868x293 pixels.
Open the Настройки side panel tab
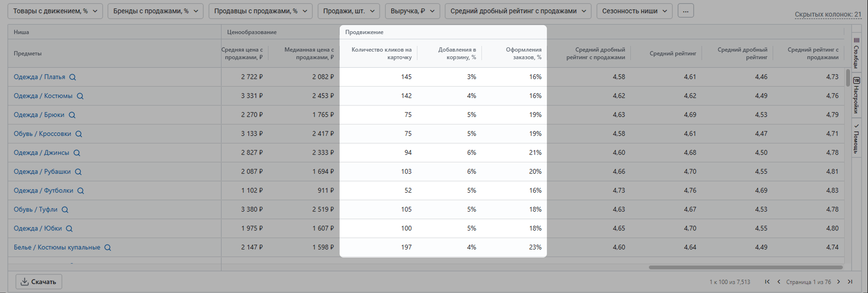click(x=856, y=95)
